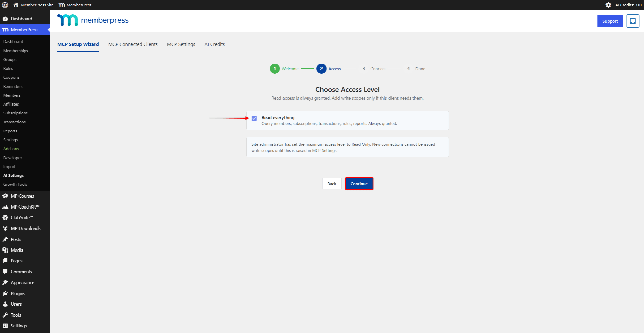Screen dimensions: 644x333
Task: Click the Pages icon
Action: tap(5, 261)
